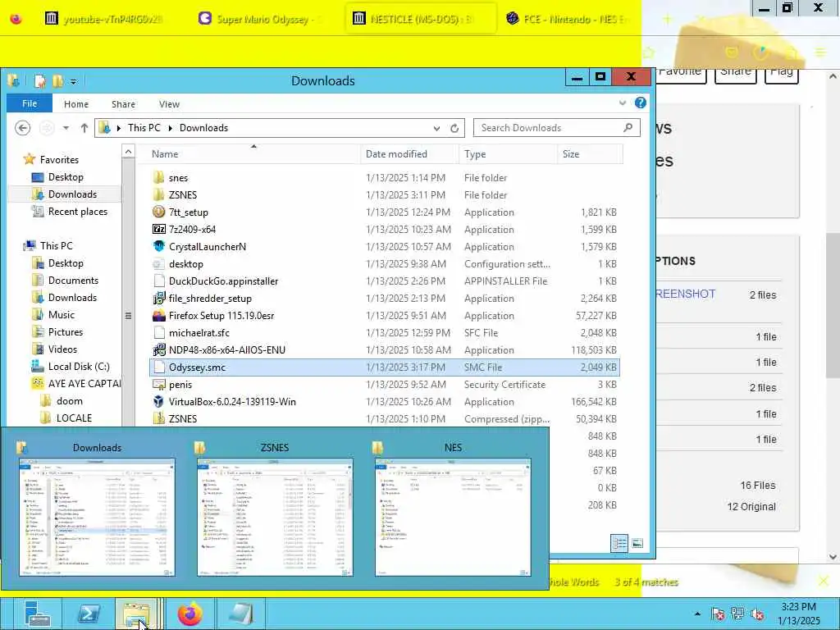Select the Odyssey.smc file row

tap(384, 367)
